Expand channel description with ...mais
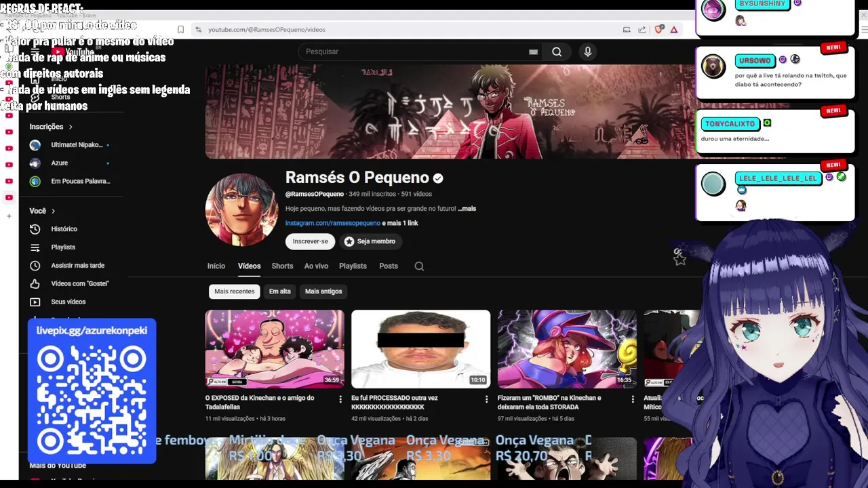The width and height of the screenshot is (868, 488). coord(467,209)
